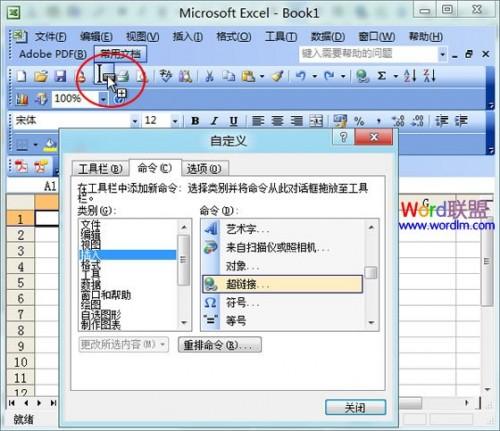The height and width of the screenshot is (431, 500).
Task: Click the Print printer icon
Action: point(124,76)
